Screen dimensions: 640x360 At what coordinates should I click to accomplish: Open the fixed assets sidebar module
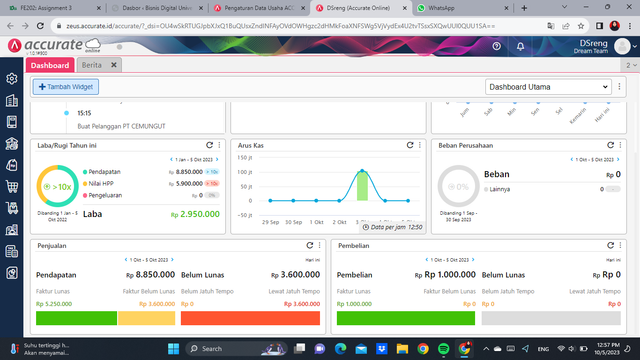(12, 229)
